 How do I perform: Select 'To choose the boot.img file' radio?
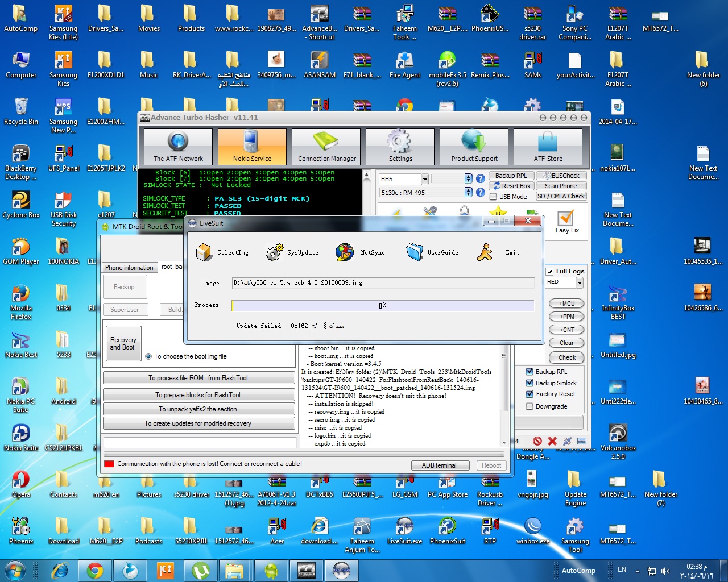[148, 356]
